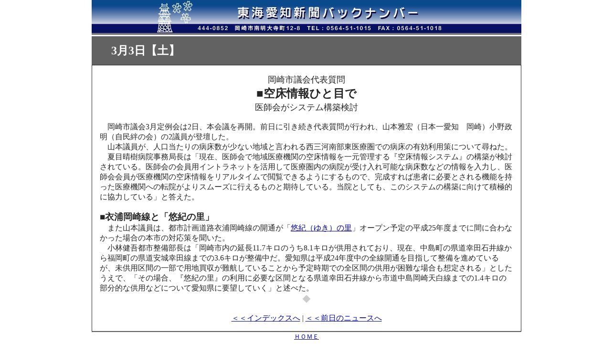
Task: Click the gray diamond separator symbol
Action: pyautogui.click(x=306, y=299)
